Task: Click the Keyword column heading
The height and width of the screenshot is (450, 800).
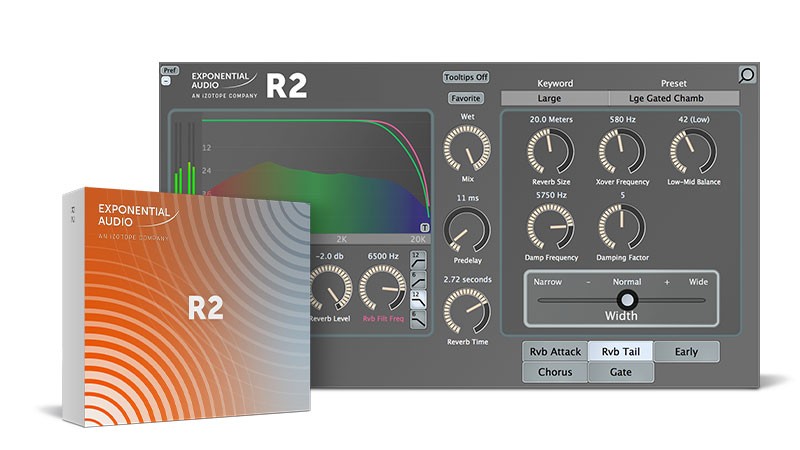Action: coord(555,83)
